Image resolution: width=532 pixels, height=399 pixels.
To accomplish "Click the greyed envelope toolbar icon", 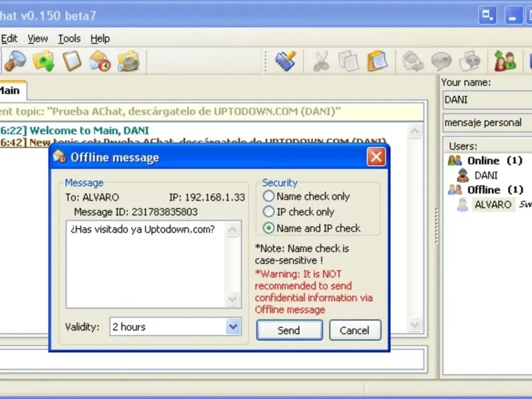I will [x=412, y=61].
